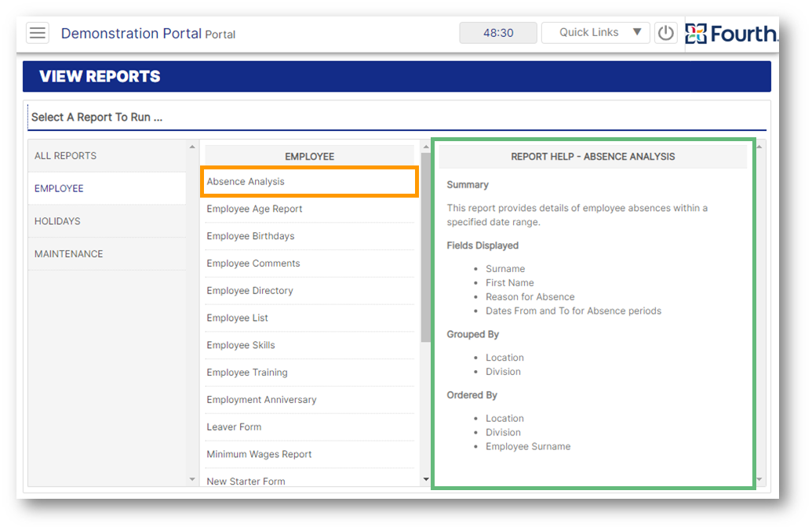Expand the Quick Links dropdown

click(x=595, y=33)
